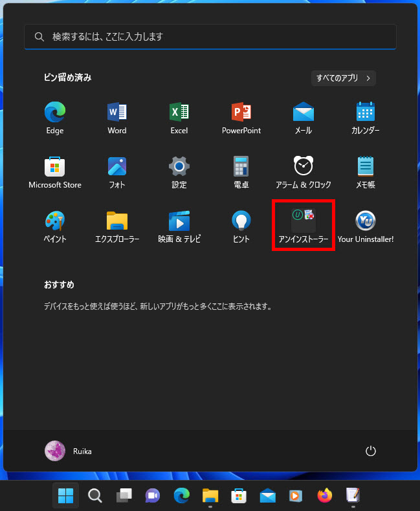Open Firefox from the taskbar
This screenshot has height=511, width=420.
coord(324,495)
